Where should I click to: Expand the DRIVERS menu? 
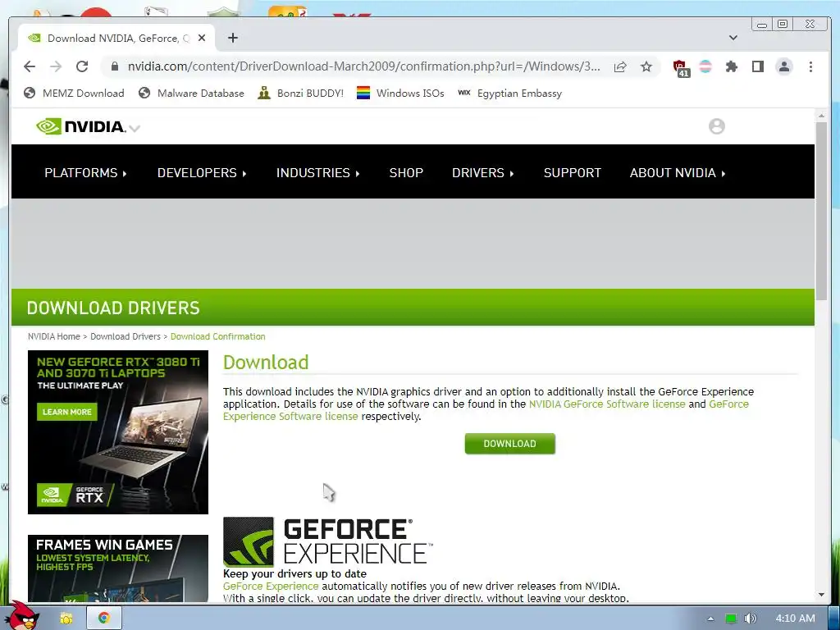483,173
